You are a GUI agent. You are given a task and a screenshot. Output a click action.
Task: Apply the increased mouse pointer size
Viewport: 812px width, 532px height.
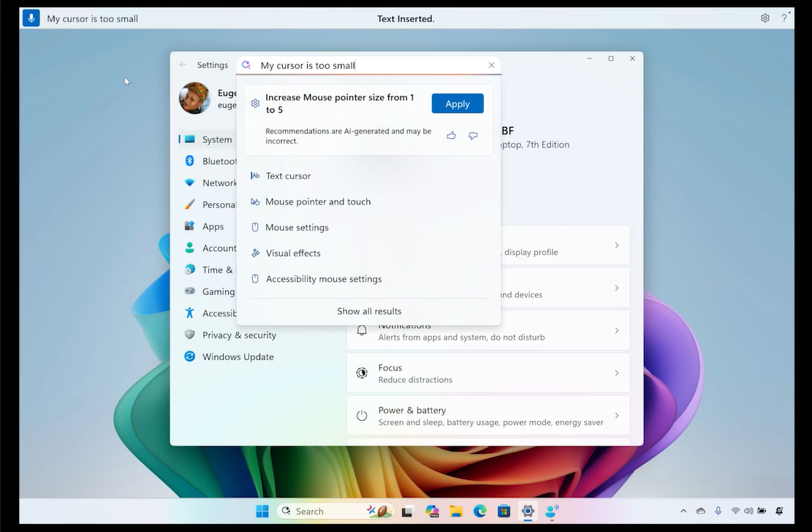click(457, 103)
